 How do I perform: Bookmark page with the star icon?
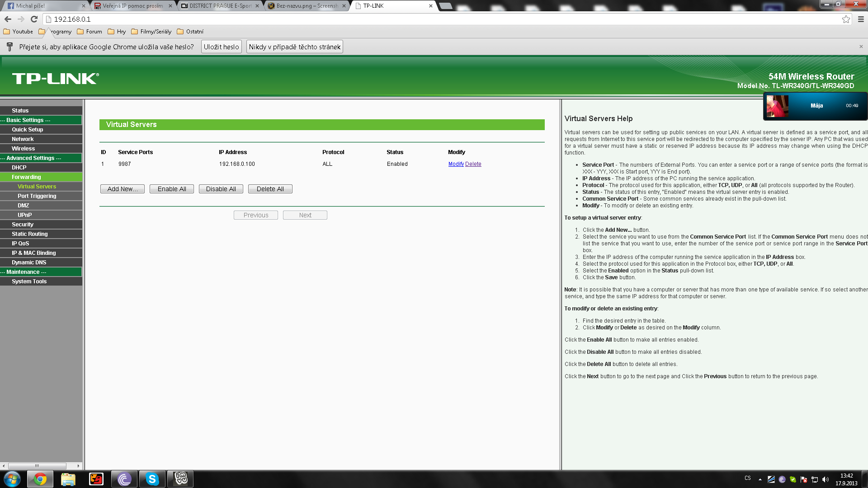(846, 19)
